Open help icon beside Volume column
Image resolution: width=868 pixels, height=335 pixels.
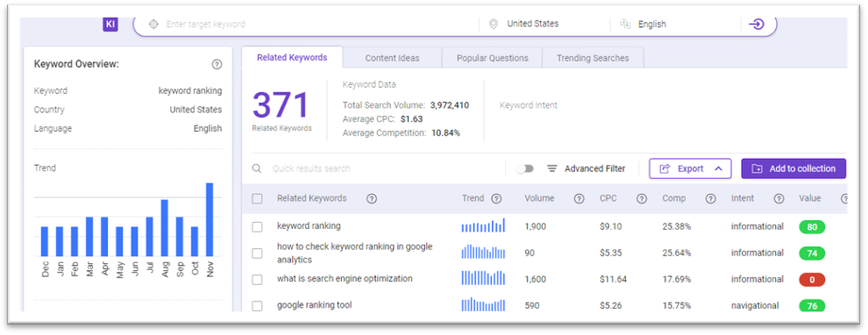click(x=579, y=199)
